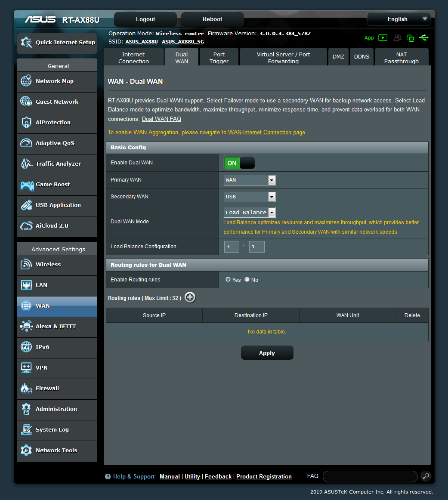The width and height of the screenshot is (448, 500).
Task: Click the WAN globe icon in sidebar
Action: point(26,306)
